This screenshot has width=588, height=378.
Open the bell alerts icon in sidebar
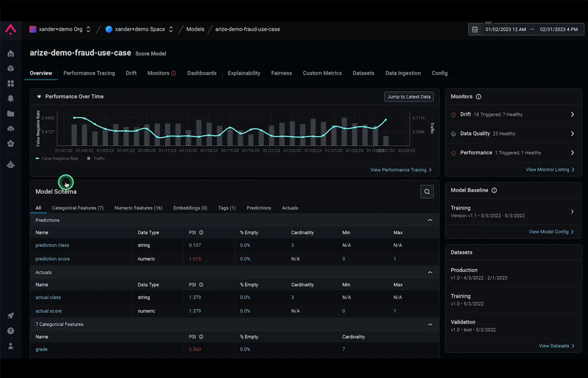(x=11, y=98)
